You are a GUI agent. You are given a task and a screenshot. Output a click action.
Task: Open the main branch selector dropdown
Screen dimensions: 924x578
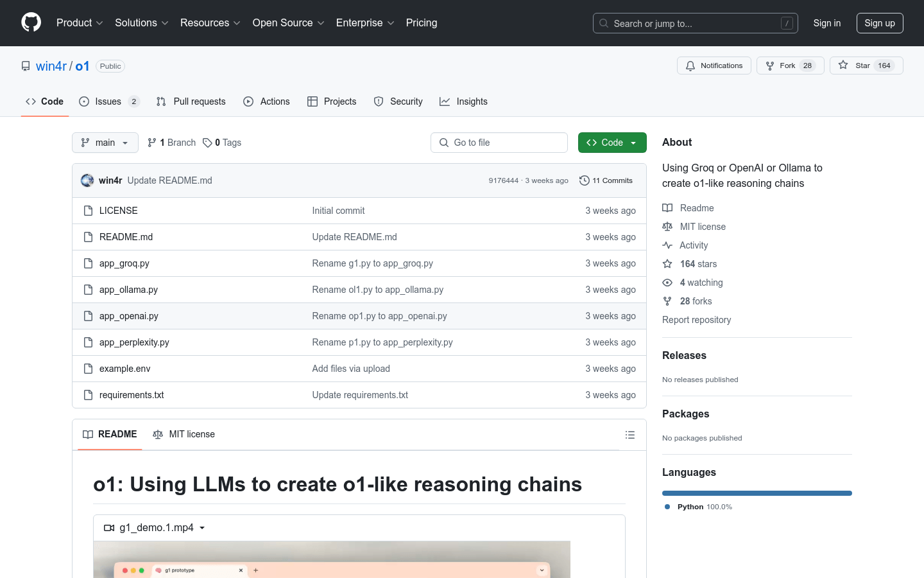coord(105,143)
